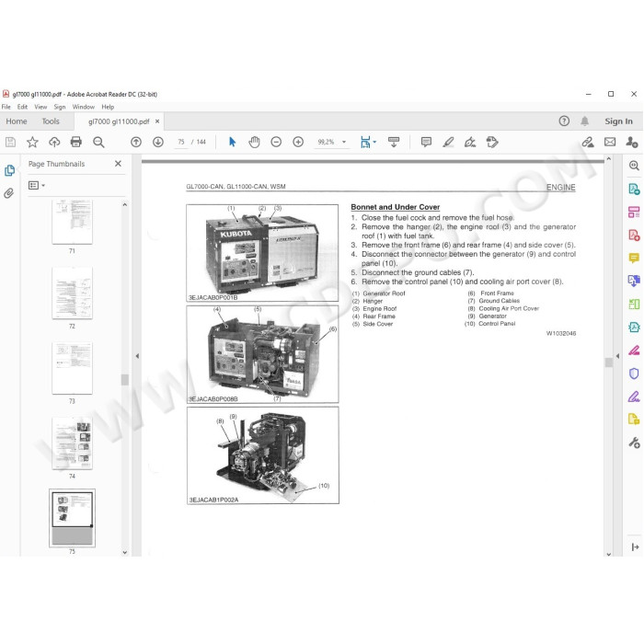Close the gl7000 gl11000.pdf tab

[157, 121]
